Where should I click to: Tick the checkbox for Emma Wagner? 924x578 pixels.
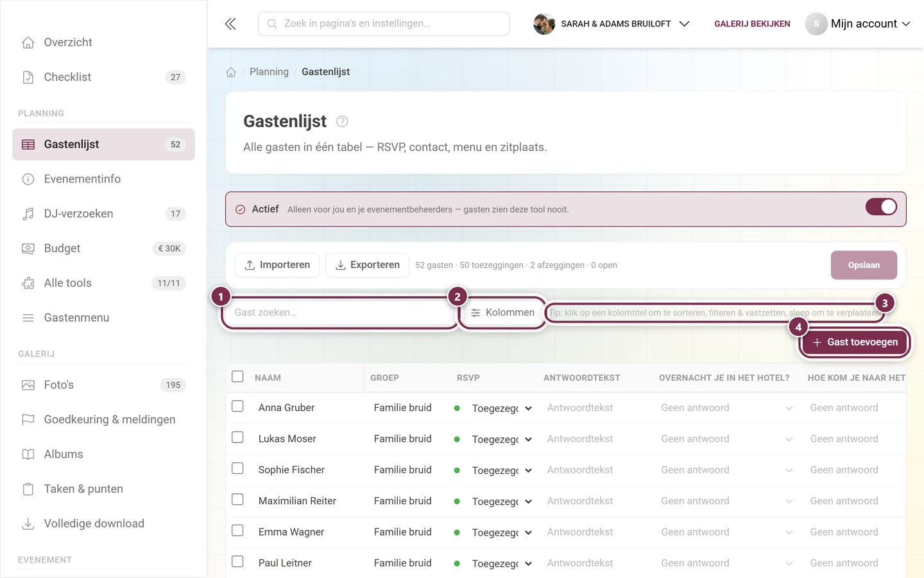tap(237, 530)
